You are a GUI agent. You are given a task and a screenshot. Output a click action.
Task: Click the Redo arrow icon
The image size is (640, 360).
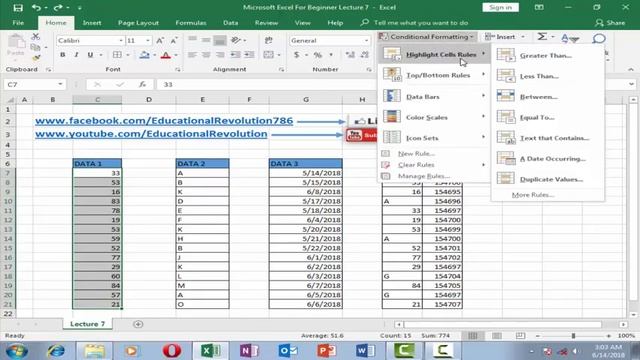58,7
